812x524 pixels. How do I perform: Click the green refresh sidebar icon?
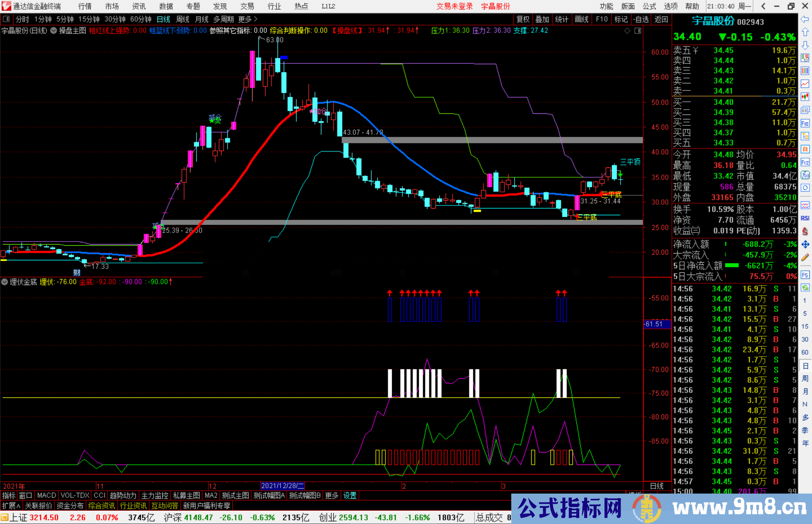805,288
